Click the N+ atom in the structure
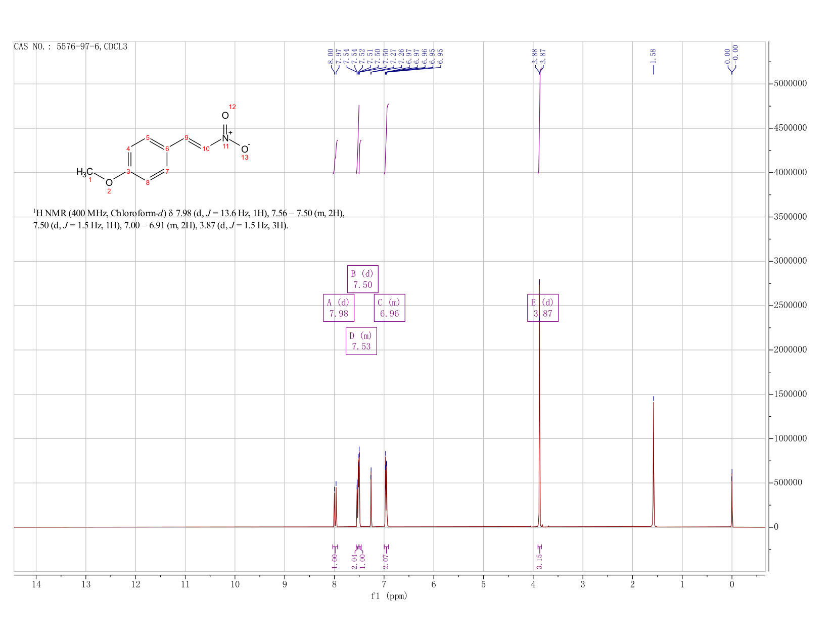This screenshot has width=834, height=644. [226, 137]
